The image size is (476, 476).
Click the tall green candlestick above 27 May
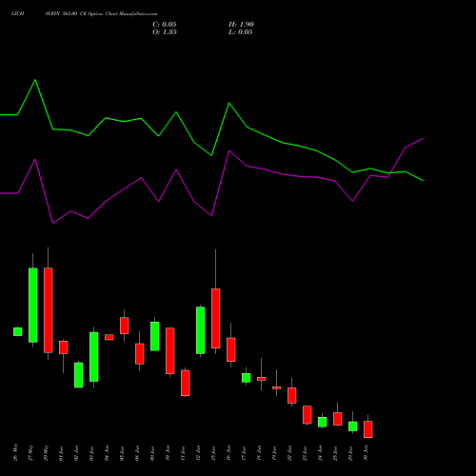pos(33,305)
